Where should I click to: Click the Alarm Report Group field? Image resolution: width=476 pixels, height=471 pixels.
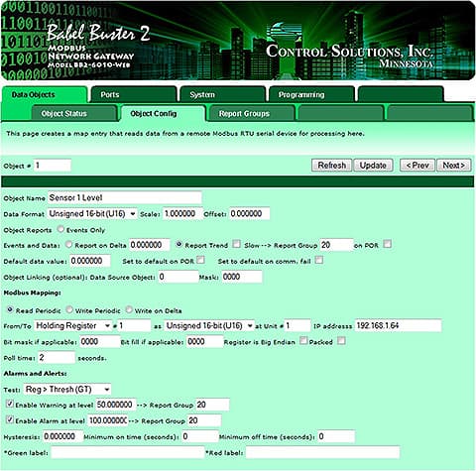click(204, 420)
